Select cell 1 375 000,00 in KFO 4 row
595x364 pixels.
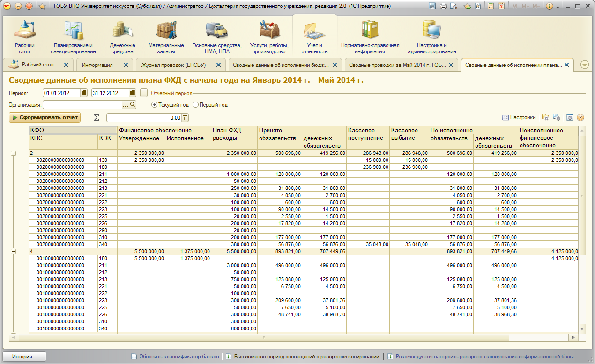tap(188, 251)
